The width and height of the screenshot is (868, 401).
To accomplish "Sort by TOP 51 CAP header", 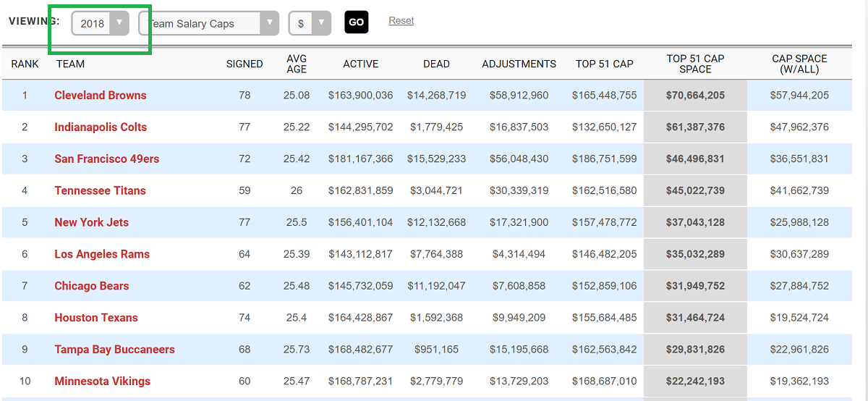I will pos(605,64).
